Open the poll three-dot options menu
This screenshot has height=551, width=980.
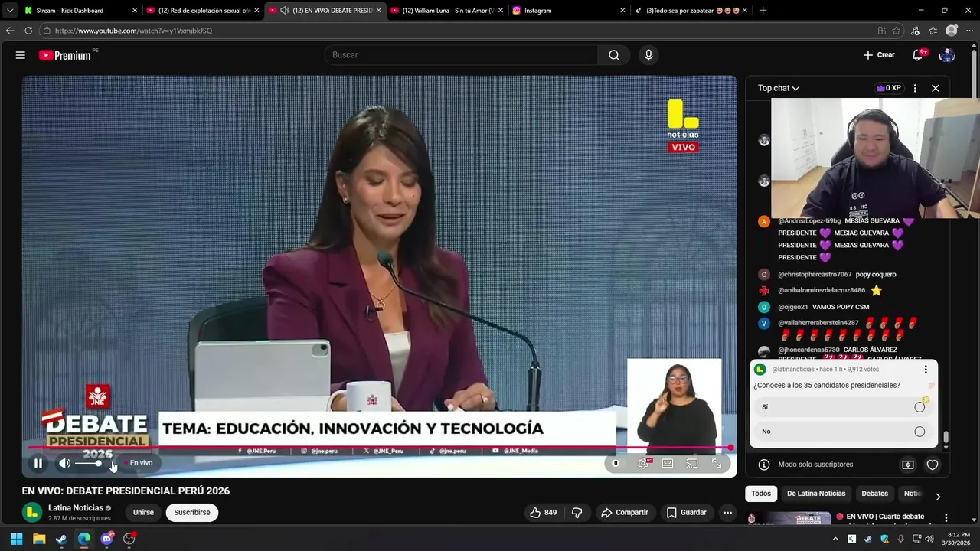point(926,370)
